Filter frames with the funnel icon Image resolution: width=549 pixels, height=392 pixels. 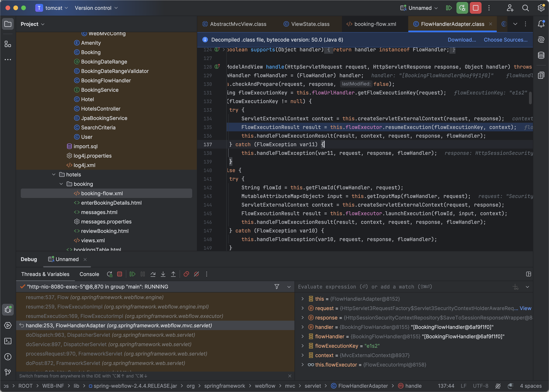pyautogui.click(x=277, y=287)
